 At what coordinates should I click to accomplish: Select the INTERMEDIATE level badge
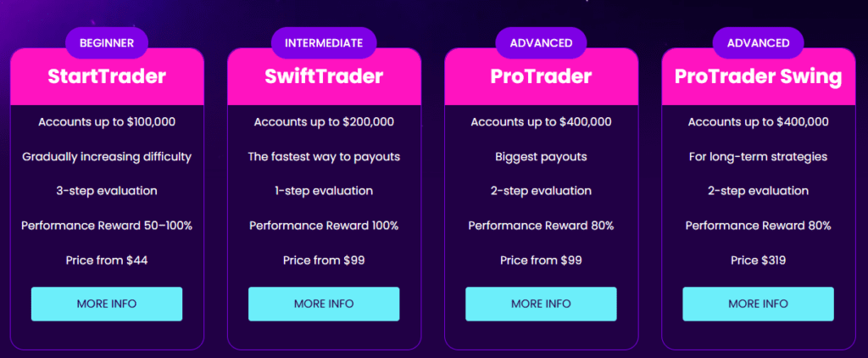click(324, 42)
